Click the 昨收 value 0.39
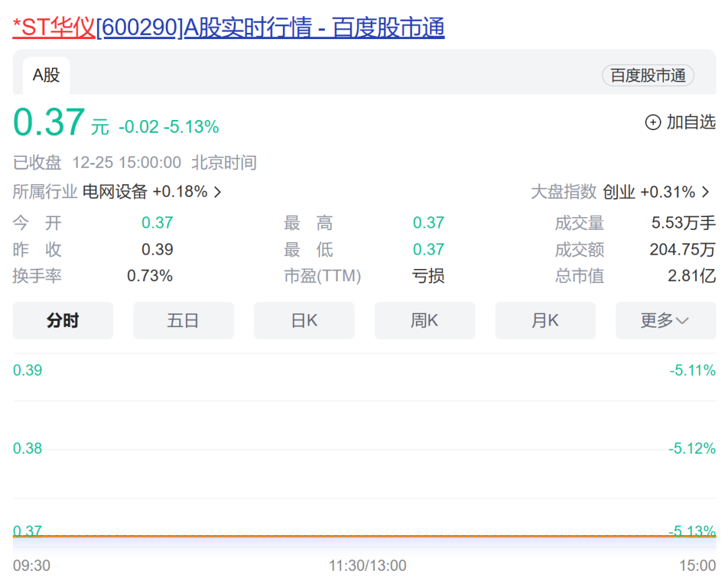 coord(157,249)
